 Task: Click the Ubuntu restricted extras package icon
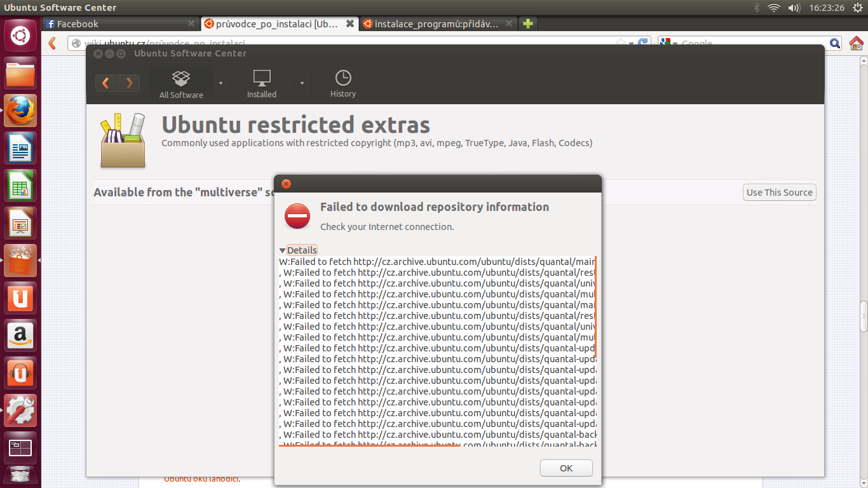point(123,140)
